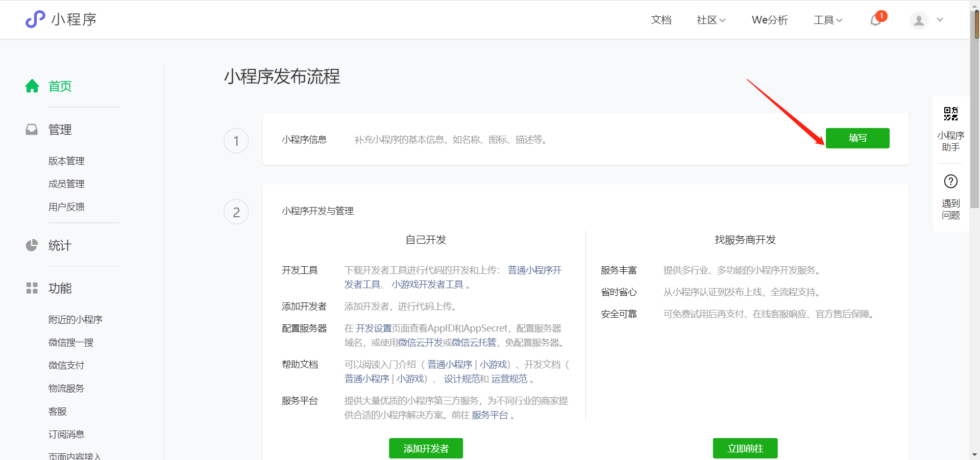Expand the 工具 dropdown menu
This screenshot has height=460, width=980.
[x=827, y=20]
